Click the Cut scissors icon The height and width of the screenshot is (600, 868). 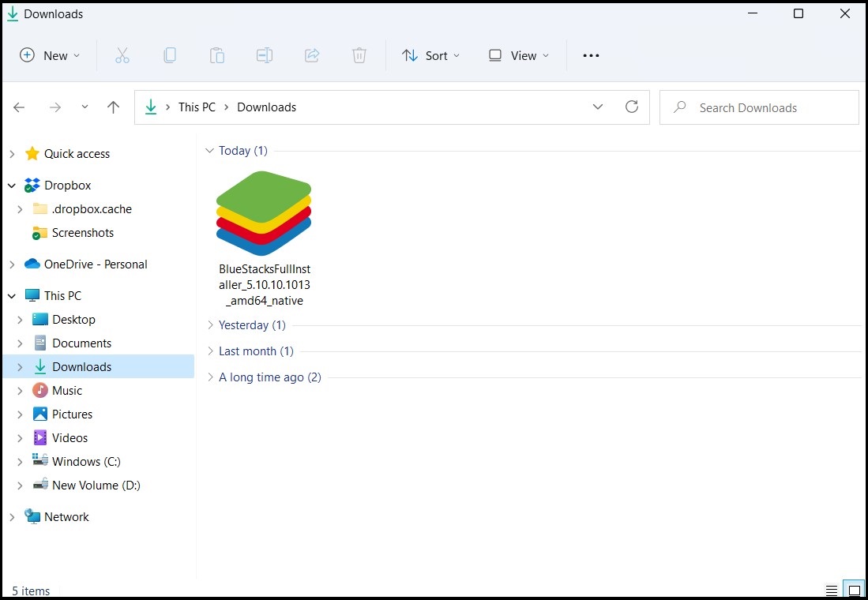point(122,55)
